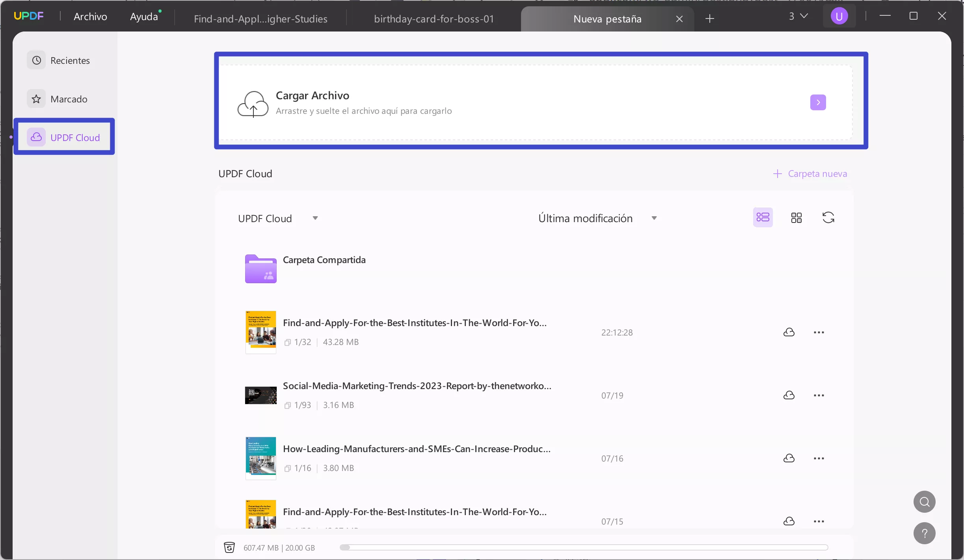
Task: Open more options for Social-Media-Marketing-Trends file
Action: coord(819,395)
